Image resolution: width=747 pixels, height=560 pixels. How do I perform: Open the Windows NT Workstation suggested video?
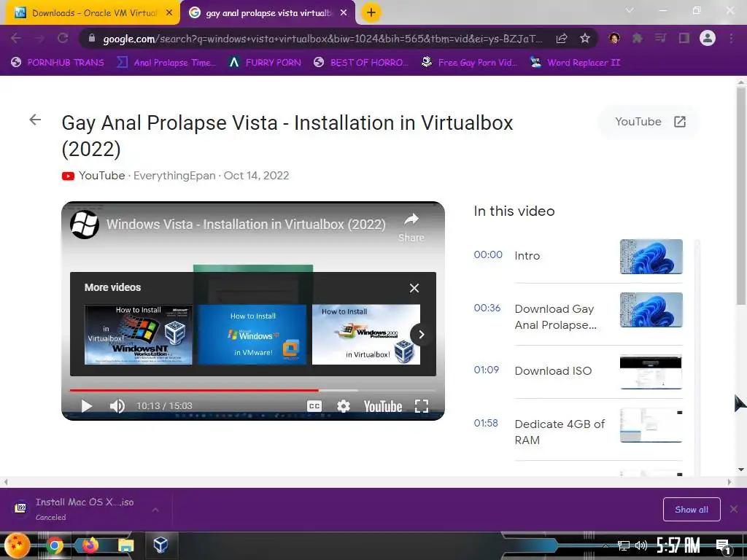click(139, 335)
